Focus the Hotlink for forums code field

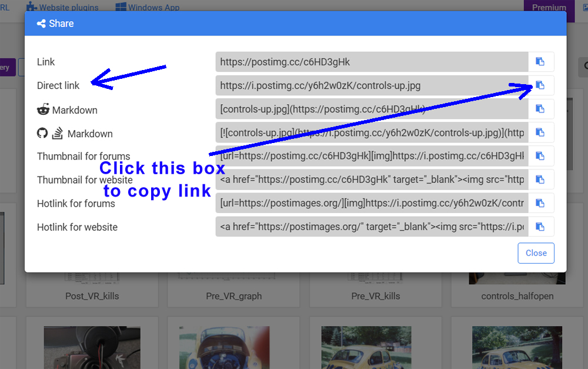372,204
